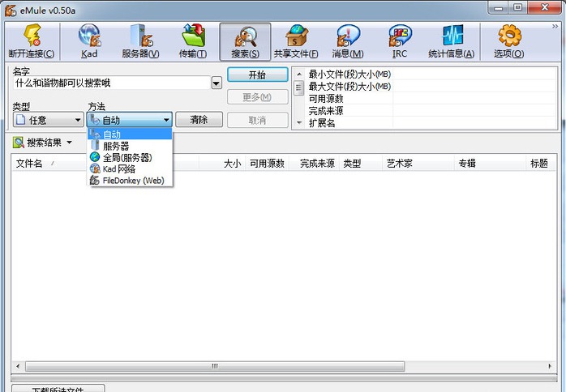Screen dimensions: 566x392
Task: Choose Kad 网络 from the method list
Action: tap(130, 168)
